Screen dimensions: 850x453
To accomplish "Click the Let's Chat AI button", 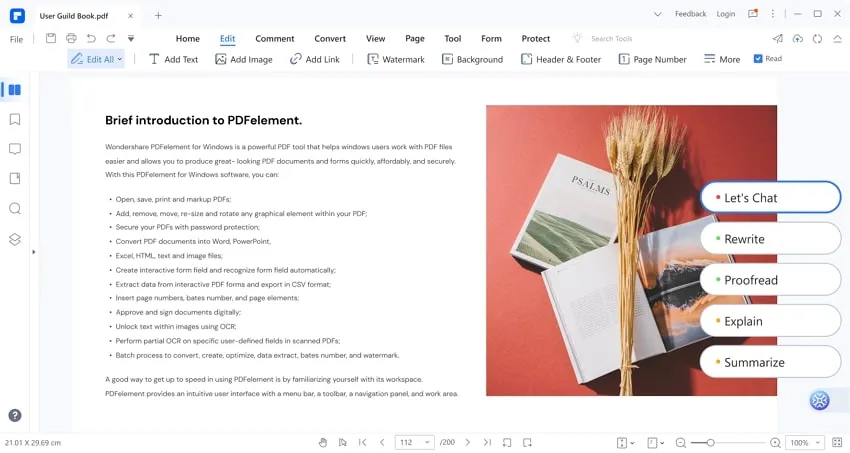I will tap(770, 198).
